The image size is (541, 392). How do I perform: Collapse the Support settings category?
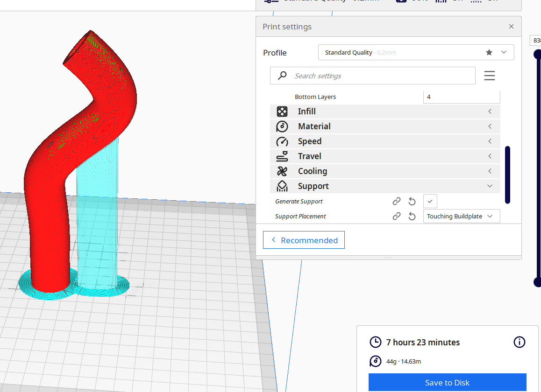(x=384, y=186)
